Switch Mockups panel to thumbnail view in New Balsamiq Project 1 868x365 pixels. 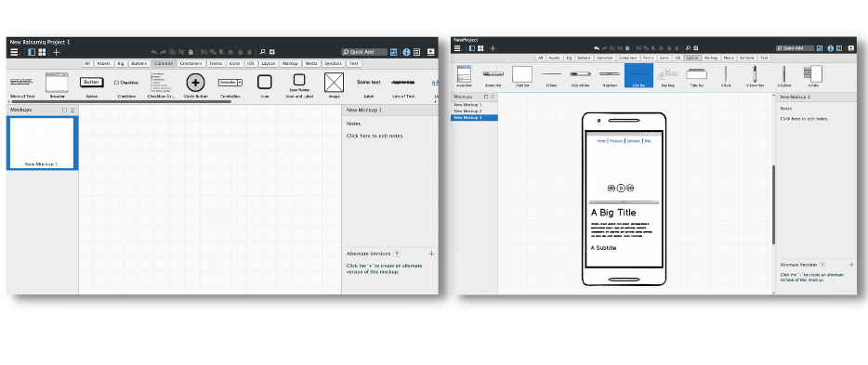pyautogui.click(x=64, y=110)
